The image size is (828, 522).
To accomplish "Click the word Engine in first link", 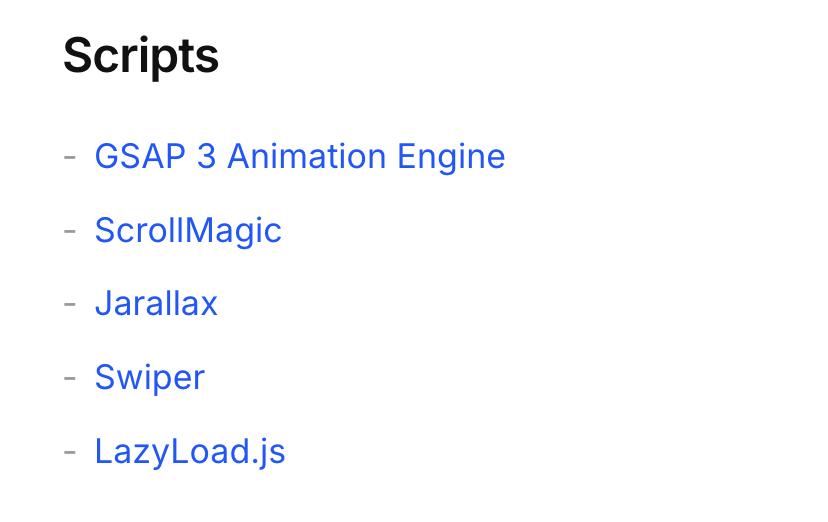I will (451, 157).
